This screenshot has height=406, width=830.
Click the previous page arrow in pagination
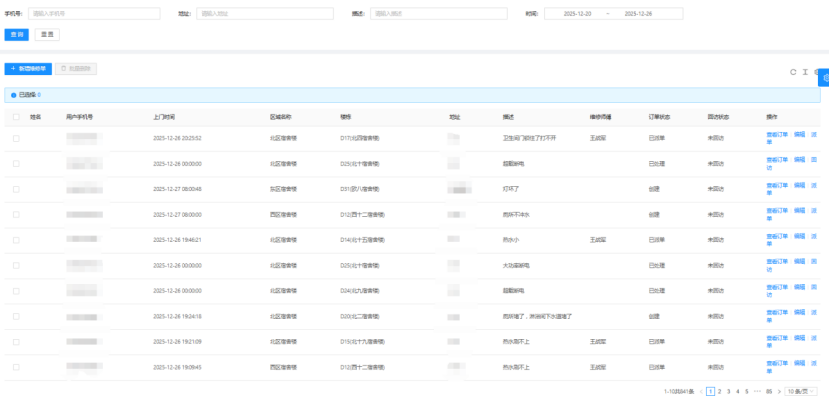point(701,391)
